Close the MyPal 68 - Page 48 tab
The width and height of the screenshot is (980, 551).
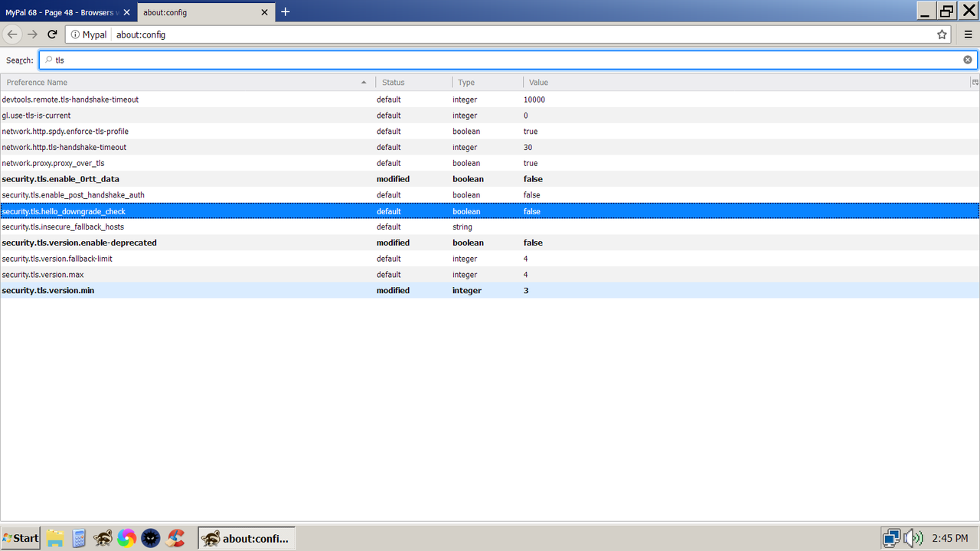[126, 12]
